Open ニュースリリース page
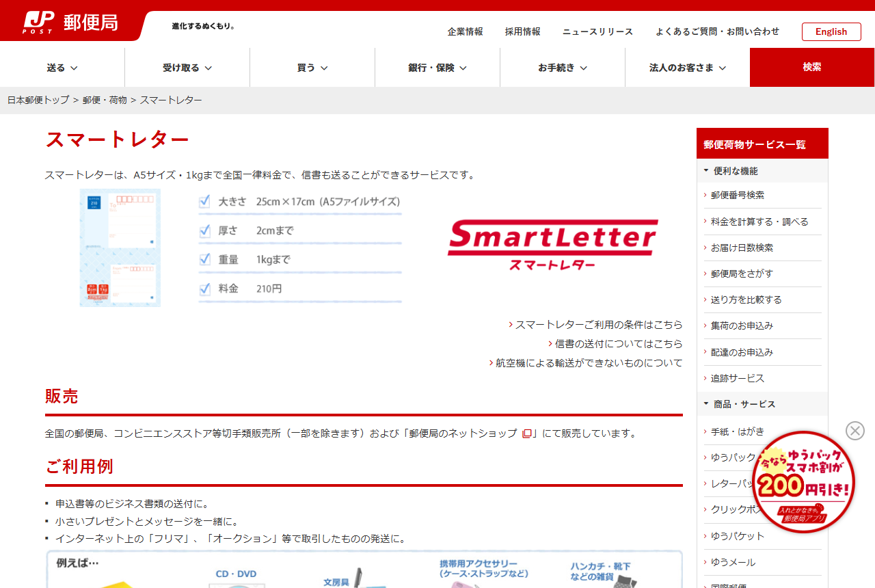Screen dimensions: 875x588 (597, 31)
